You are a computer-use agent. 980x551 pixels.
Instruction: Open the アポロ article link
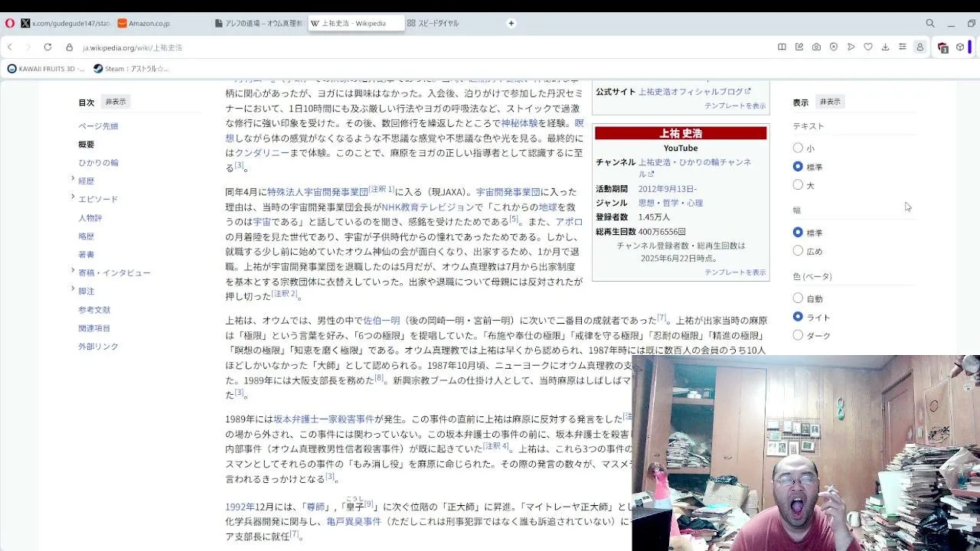(569, 222)
